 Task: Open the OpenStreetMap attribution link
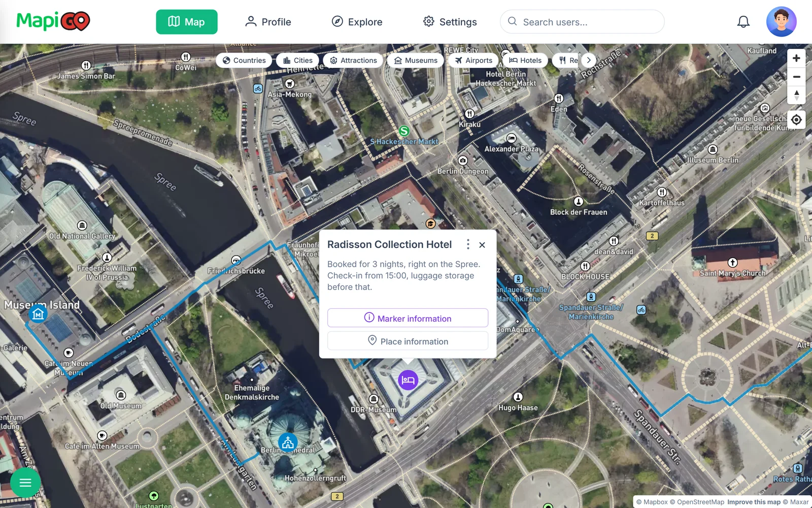click(x=697, y=502)
